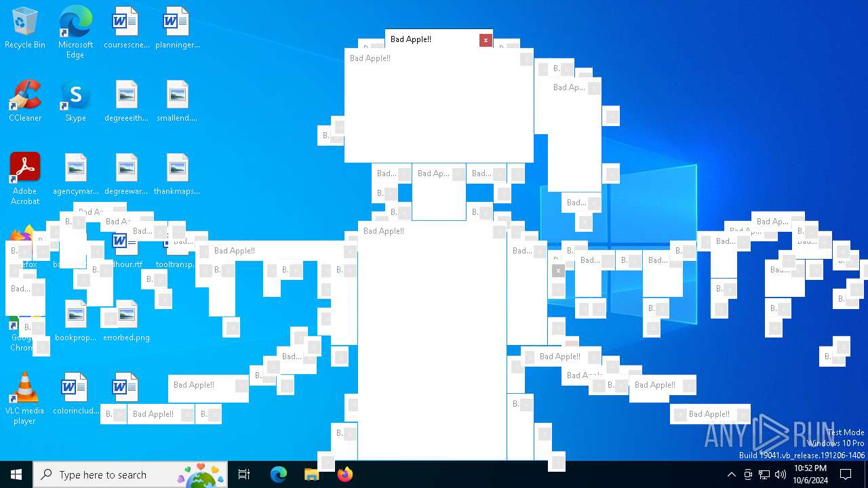Open the Skype desktop shortcut
Screen dimensions: 868x488
pos(75,101)
